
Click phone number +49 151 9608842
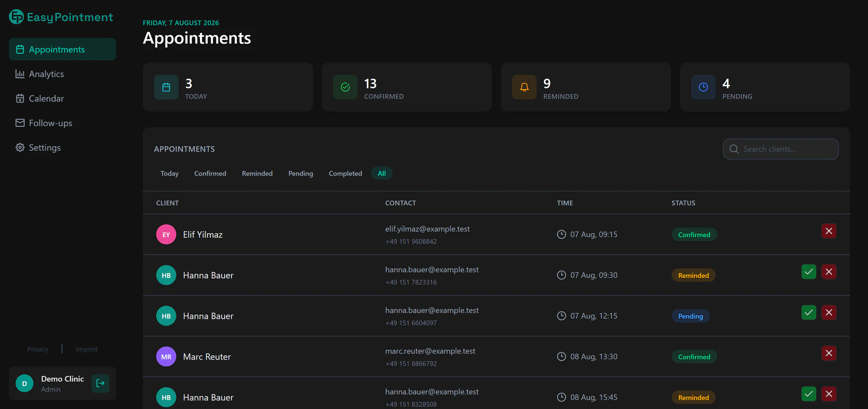(411, 241)
